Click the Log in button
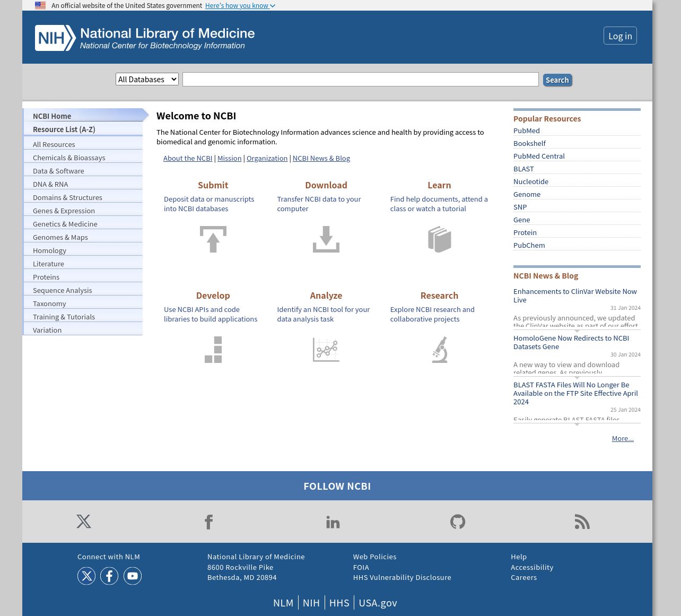This screenshot has height=616, width=681. tap(620, 36)
